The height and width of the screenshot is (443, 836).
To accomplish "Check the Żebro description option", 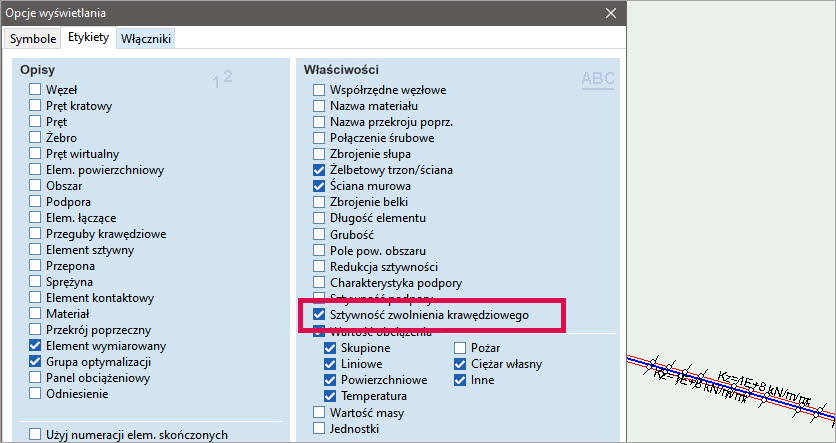I will [36, 138].
